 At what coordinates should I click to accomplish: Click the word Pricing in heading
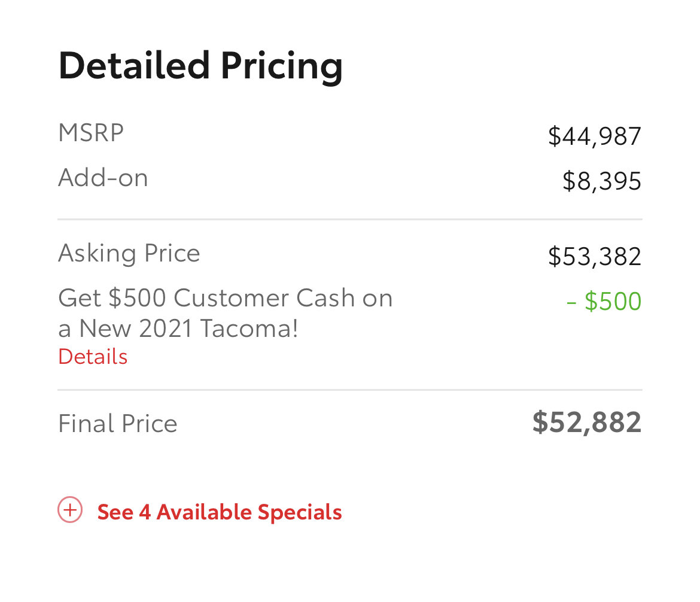click(282, 66)
